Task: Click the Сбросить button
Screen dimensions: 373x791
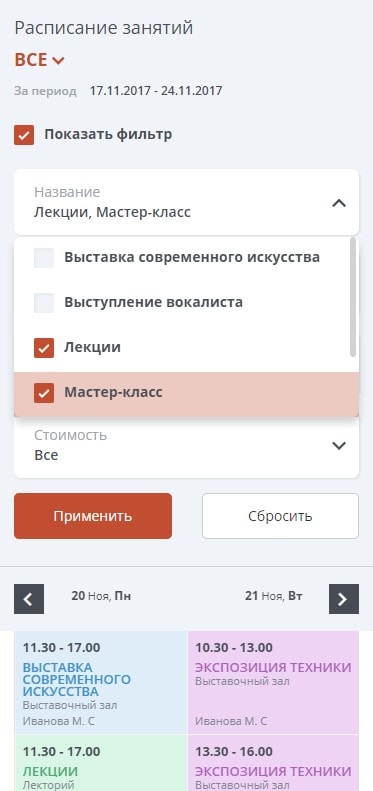Action: tap(280, 516)
